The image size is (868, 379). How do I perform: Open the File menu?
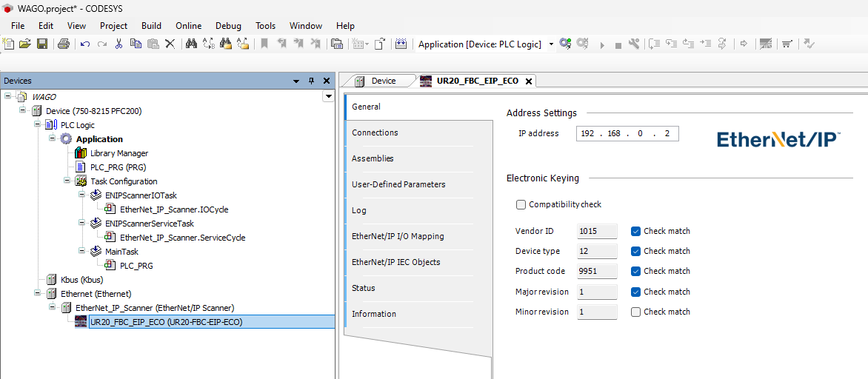click(x=18, y=25)
